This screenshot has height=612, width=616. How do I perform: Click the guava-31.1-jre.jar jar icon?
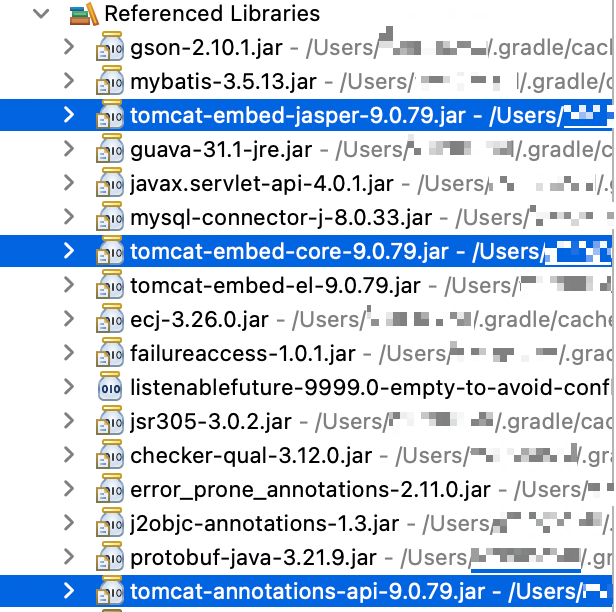[x=110, y=148]
